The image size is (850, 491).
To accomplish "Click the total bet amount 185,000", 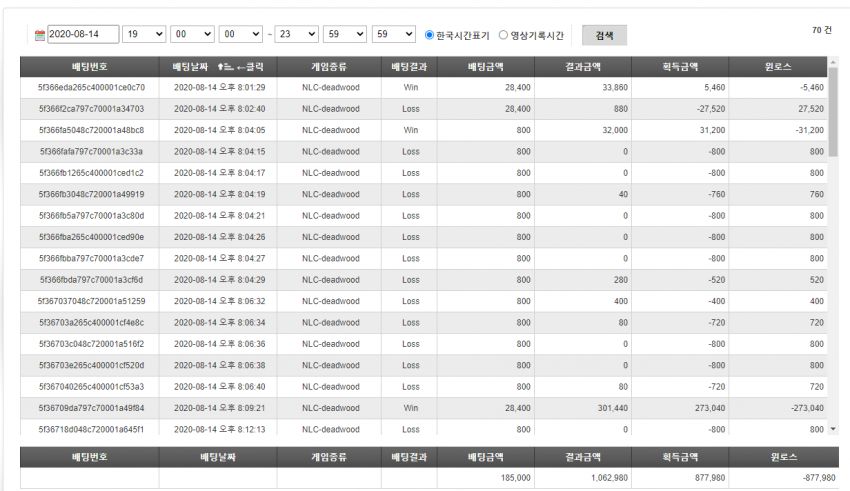I will tap(516, 478).
